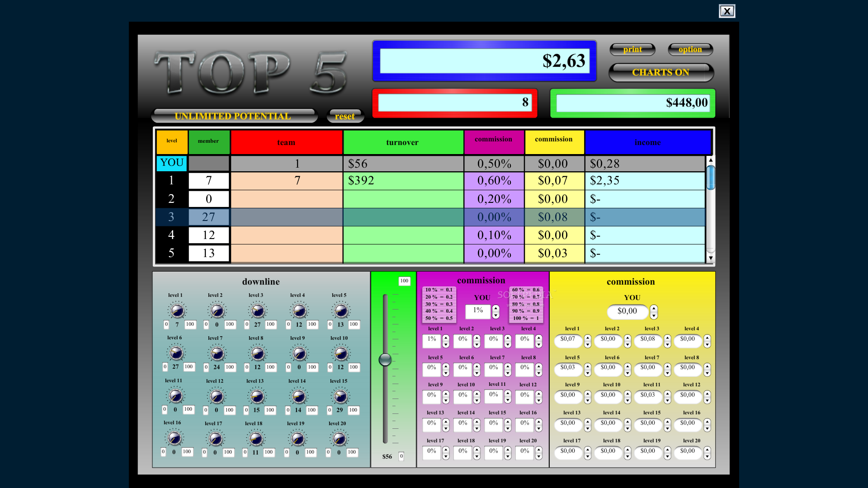The image size is (868, 488).
Task: Click the UNLIMITED POTENTIAL label button
Action: pyautogui.click(x=233, y=116)
